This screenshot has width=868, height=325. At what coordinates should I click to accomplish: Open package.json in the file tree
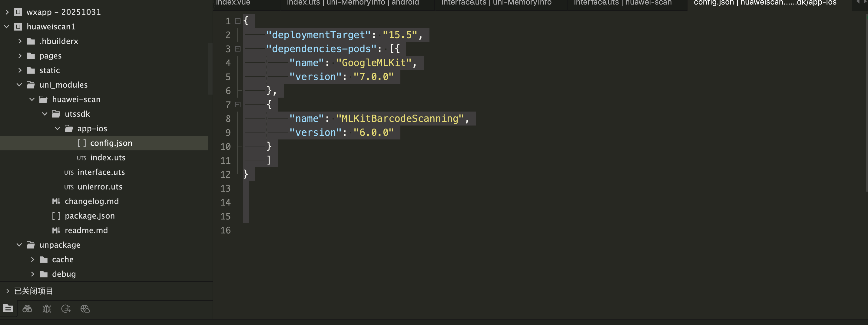[90, 216]
